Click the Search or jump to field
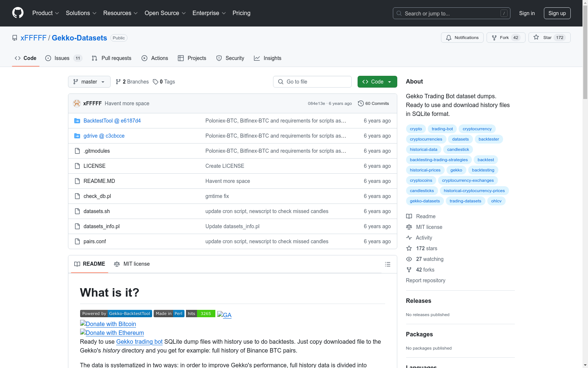The height and width of the screenshot is (368, 588). [x=452, y=13]
